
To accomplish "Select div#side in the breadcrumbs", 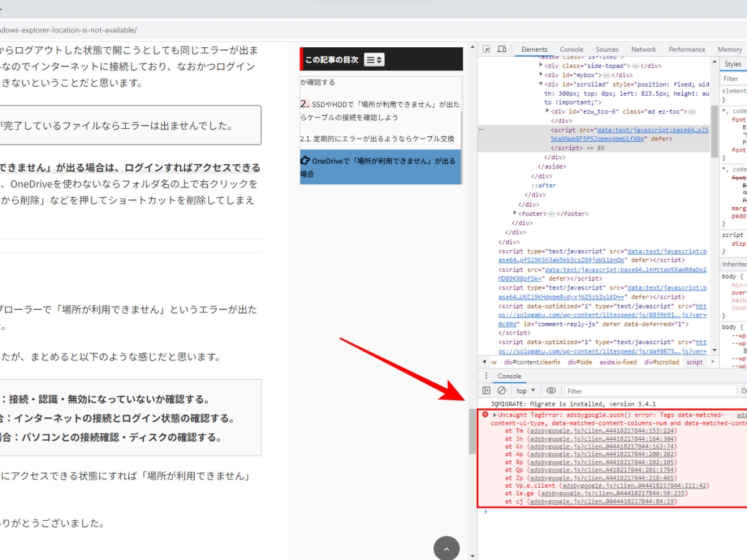I will click(580, 362).
